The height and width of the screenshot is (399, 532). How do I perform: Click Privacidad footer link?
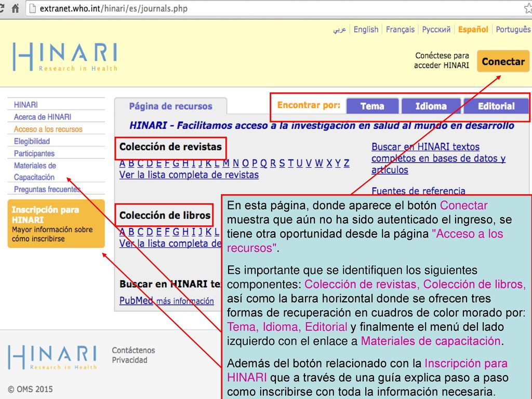129,360
